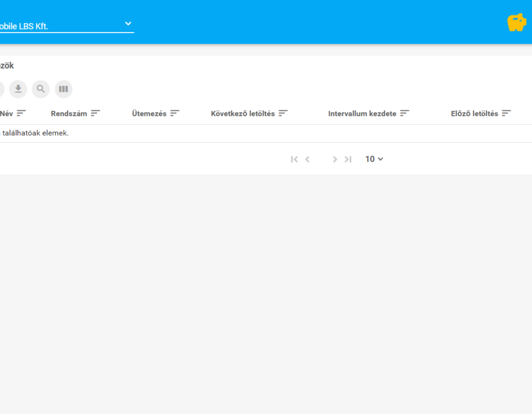Go to the last page
Image resolution: width=532 pixels, height=414 pixels.
click(348, 159)
